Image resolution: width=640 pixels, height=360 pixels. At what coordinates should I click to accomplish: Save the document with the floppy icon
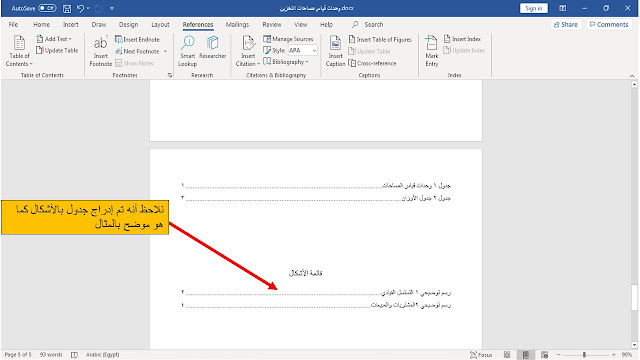tap(67, 8)
